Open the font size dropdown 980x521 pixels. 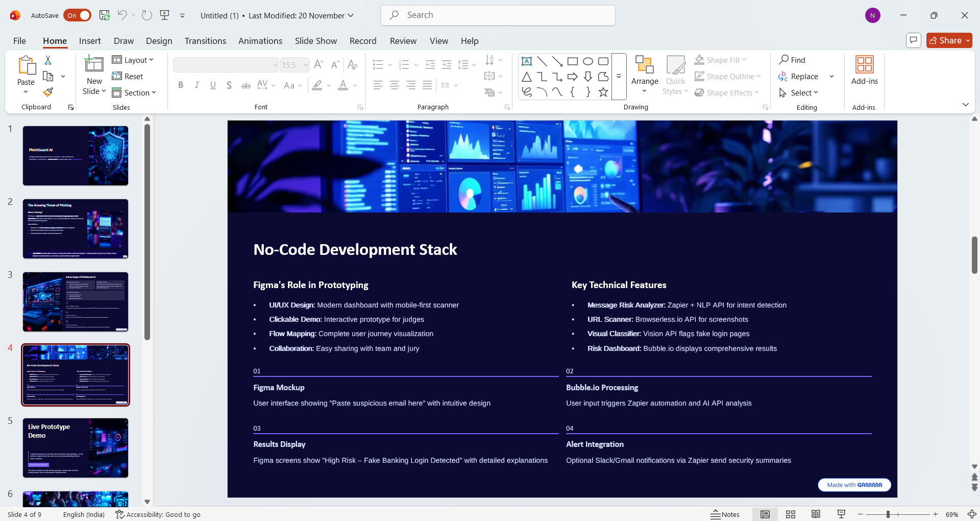(x=306, y=65)
